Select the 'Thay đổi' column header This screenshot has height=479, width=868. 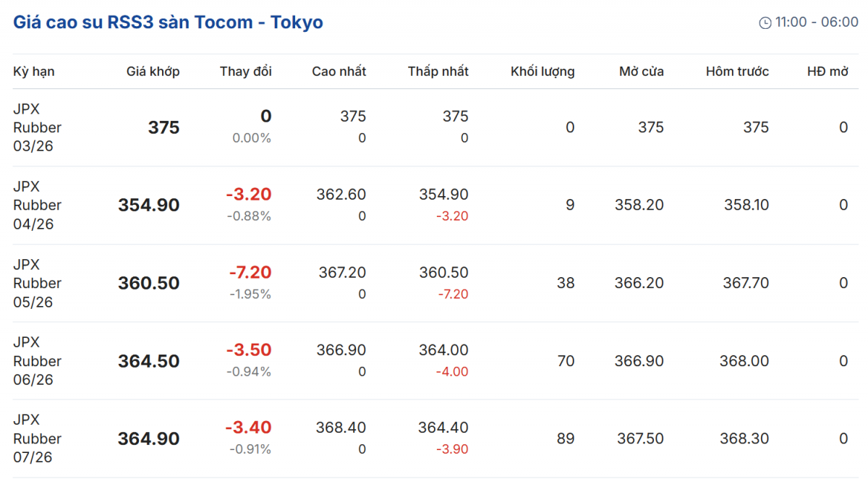tap(245, 72)
